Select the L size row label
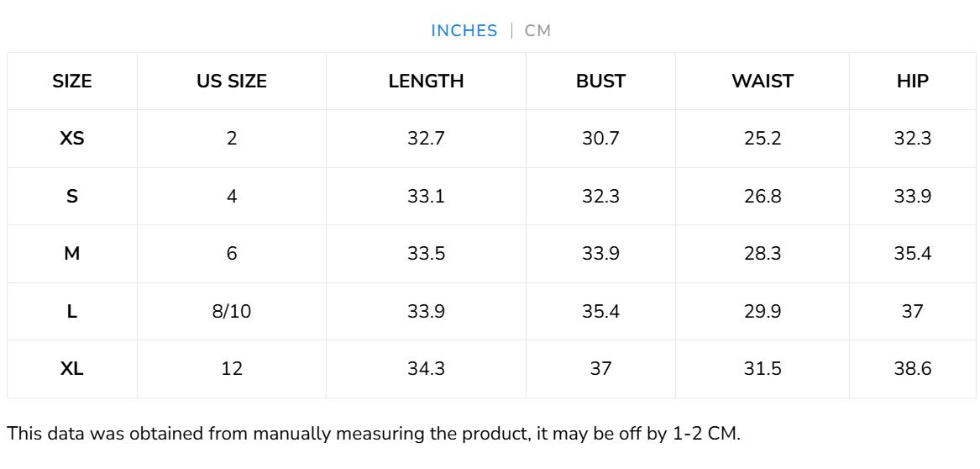Image resolution: width=980 pixels, height=469 pixels. pos(72,312)
